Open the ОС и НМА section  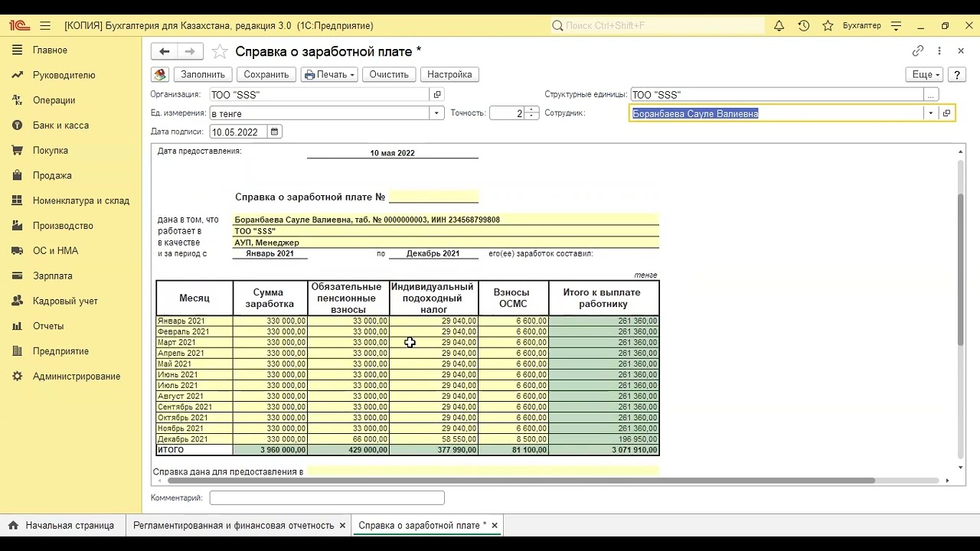pos(55,251)
